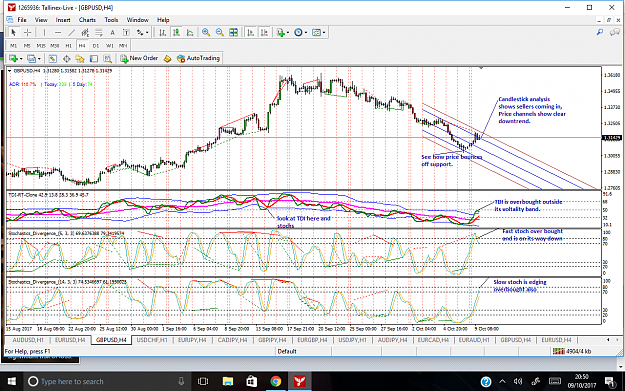This screenshot has width=625, height=391.
Task: Open the Terminal panel
Action: (94, 59)
